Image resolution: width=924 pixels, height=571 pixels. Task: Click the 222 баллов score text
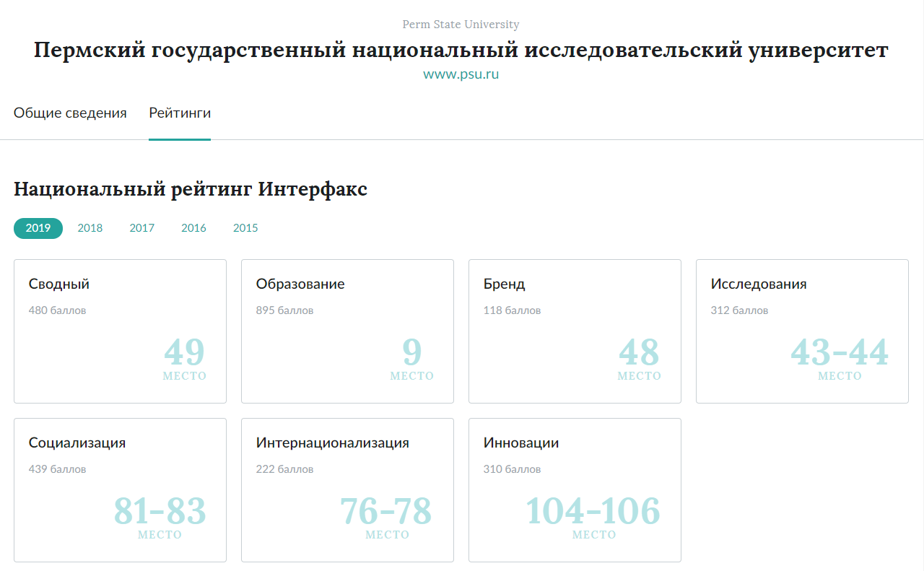pyautogui.click(x=284, y=469)
